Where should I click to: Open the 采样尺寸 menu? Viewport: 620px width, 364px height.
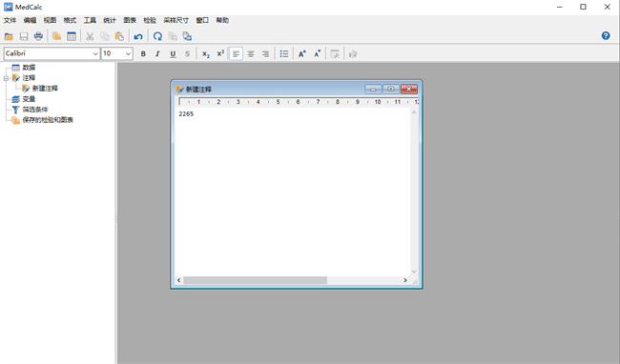click(x=176, y=20)
